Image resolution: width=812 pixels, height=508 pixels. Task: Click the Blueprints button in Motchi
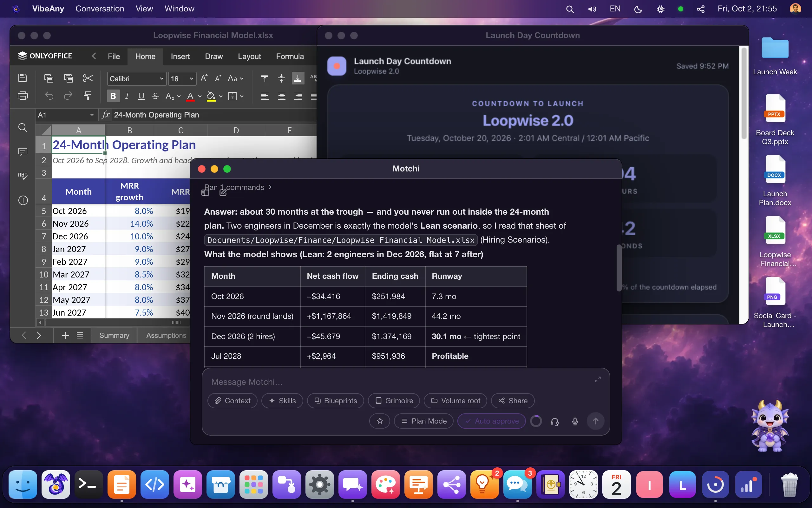click(335, 400)
